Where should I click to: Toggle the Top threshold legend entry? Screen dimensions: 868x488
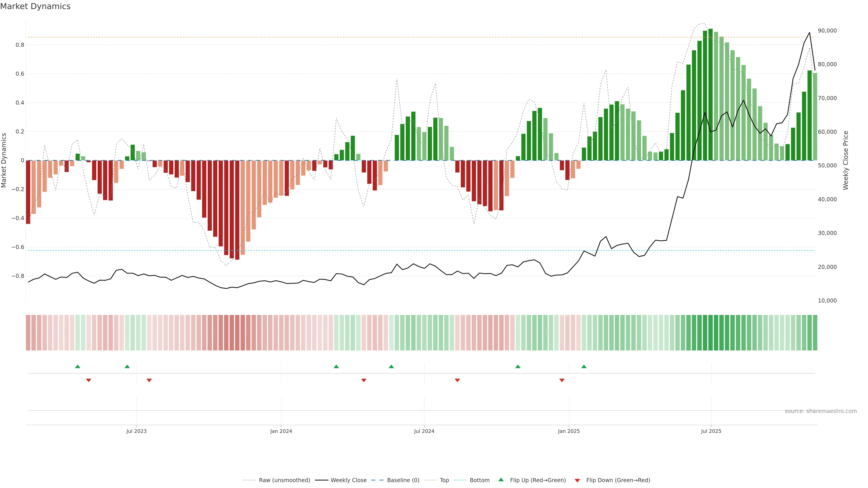pyautogui.click(x=444, y=480)
